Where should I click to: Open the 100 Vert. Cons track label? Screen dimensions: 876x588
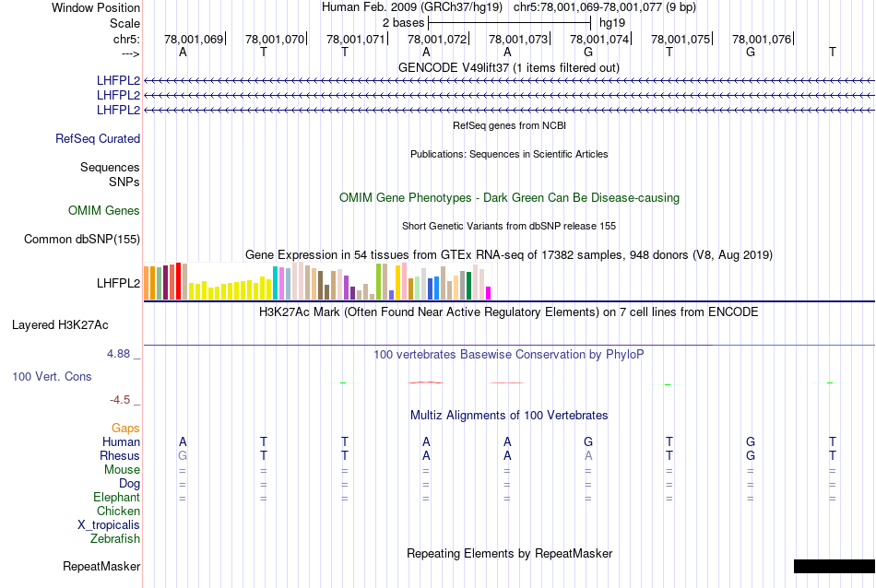coord(52,376)
